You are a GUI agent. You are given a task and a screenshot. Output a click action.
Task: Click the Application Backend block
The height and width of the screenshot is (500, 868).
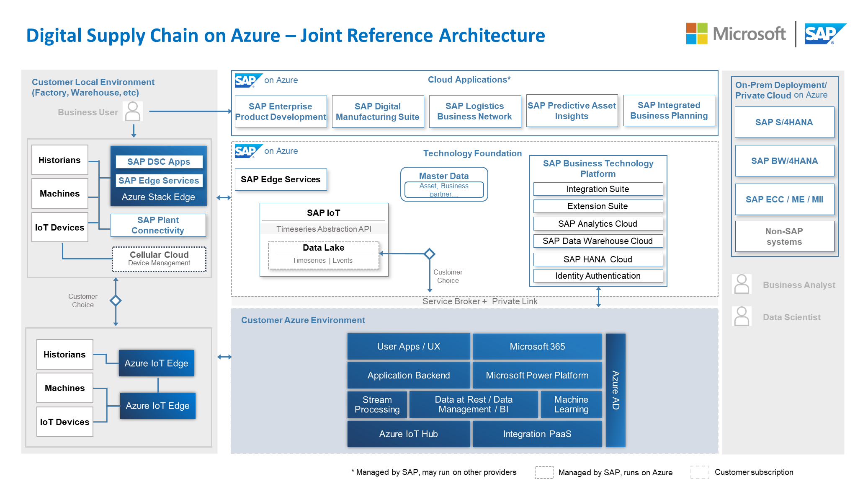pyautogui.click(x=409, y=376)
